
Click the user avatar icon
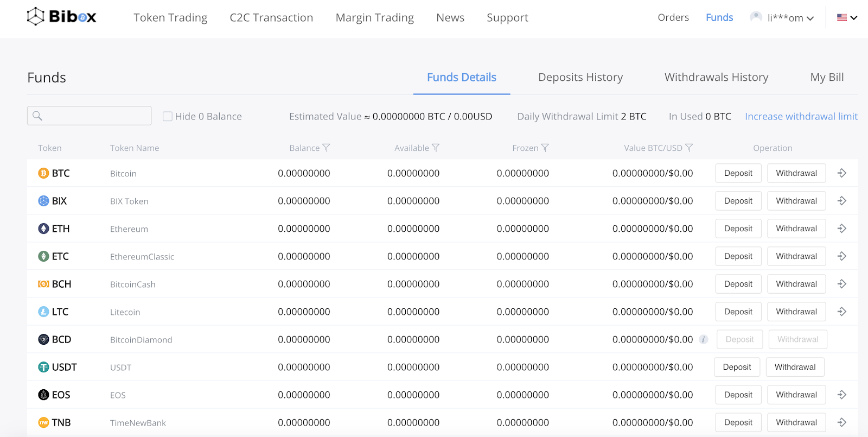coord(756,17)
